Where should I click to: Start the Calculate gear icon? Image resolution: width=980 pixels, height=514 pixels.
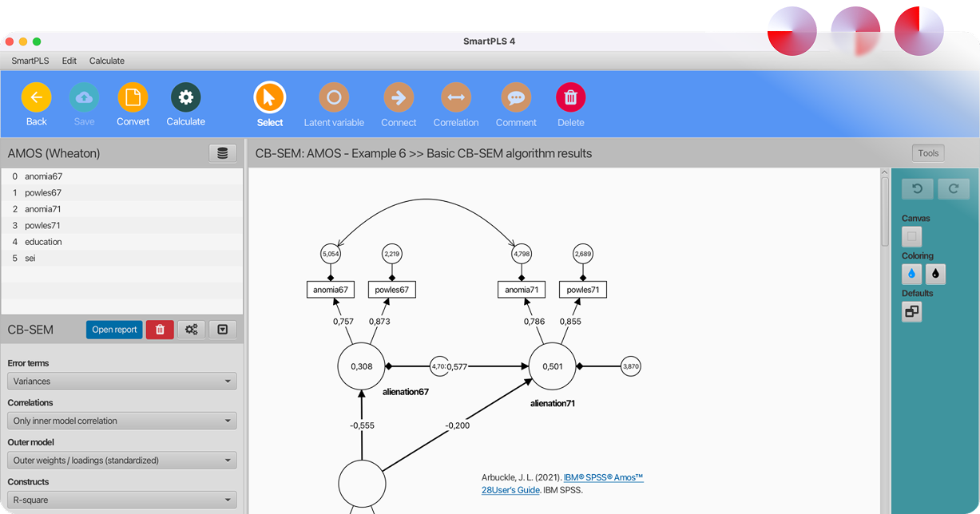pos(185,97)
